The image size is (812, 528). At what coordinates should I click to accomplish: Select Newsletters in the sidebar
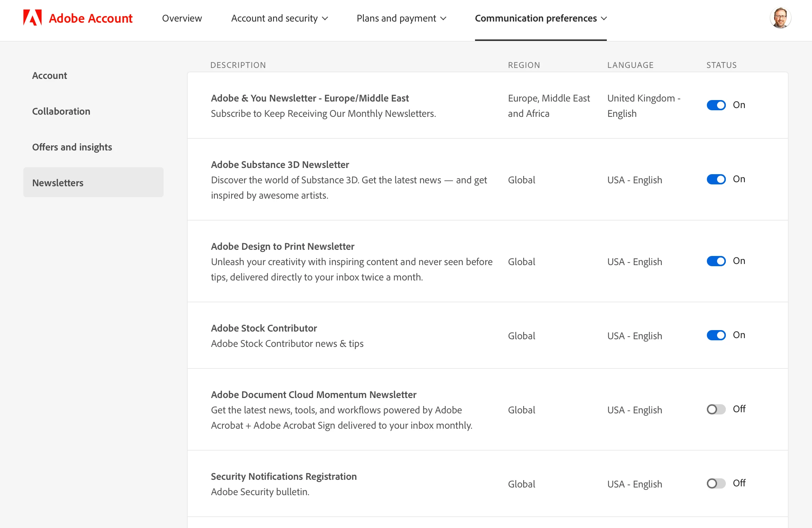click(x=58, y=183)
